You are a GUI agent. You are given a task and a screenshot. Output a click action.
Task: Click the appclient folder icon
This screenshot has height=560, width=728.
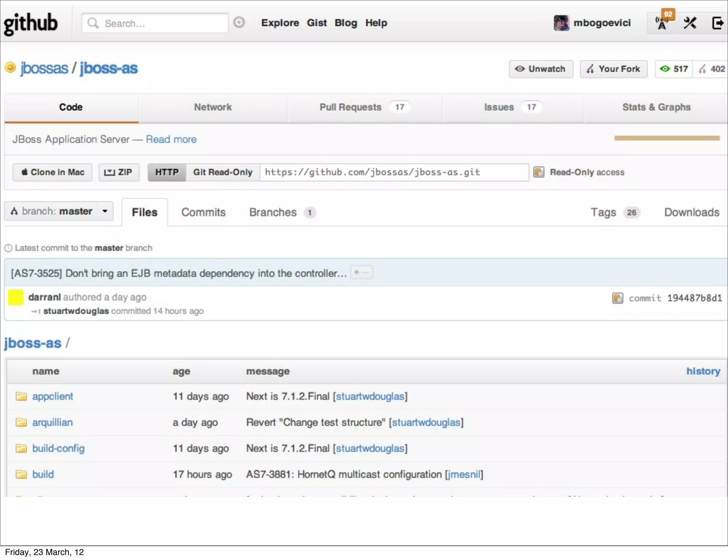[21, 396]
